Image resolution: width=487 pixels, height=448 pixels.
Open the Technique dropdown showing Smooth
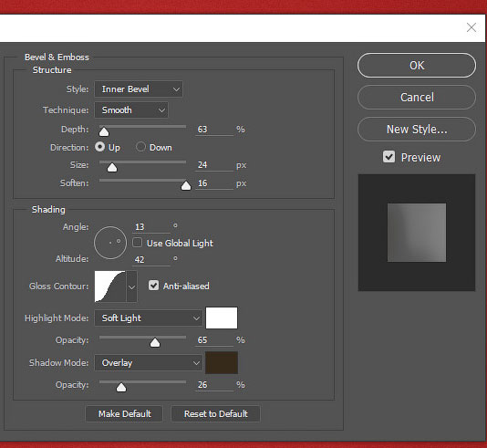click(x=131, y=110)
